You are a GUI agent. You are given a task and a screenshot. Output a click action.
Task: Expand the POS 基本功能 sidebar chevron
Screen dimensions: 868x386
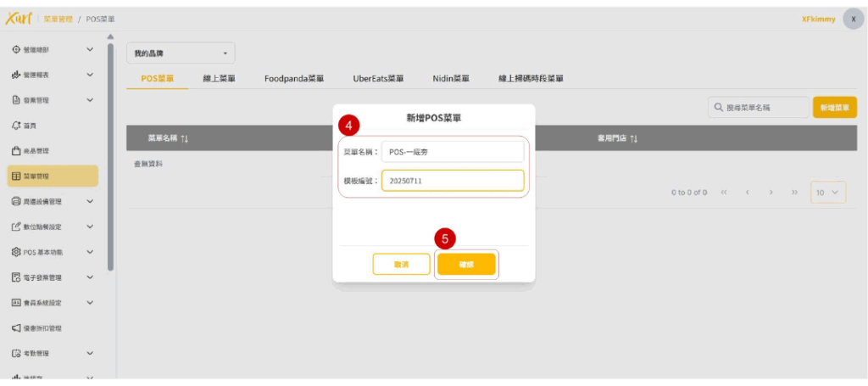coord(90,252)
